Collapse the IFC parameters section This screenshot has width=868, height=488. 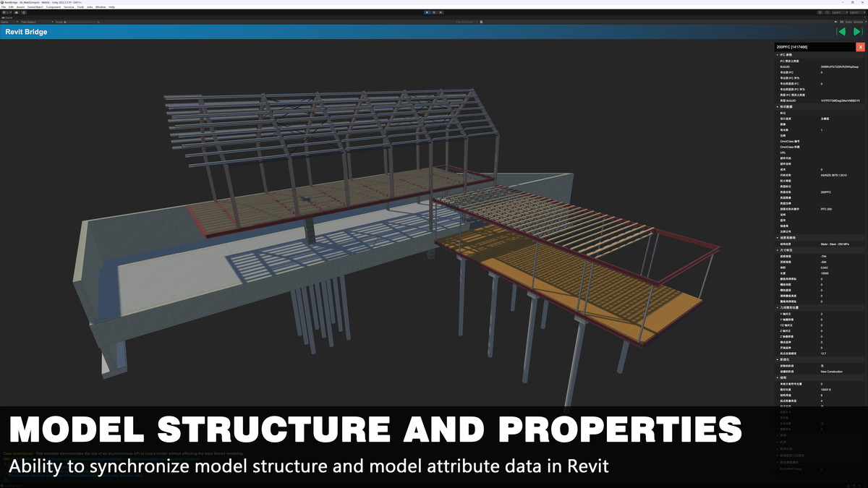[778, 55]
